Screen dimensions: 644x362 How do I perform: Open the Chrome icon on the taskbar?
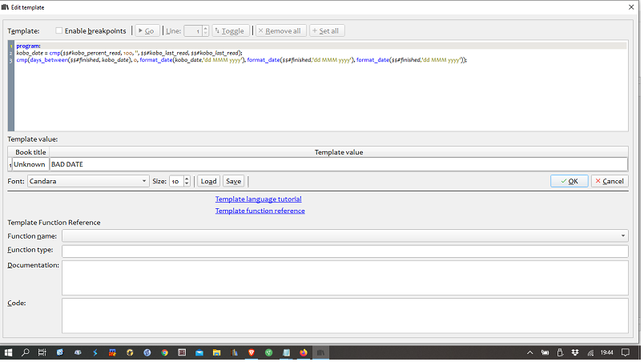coord(165,352)
